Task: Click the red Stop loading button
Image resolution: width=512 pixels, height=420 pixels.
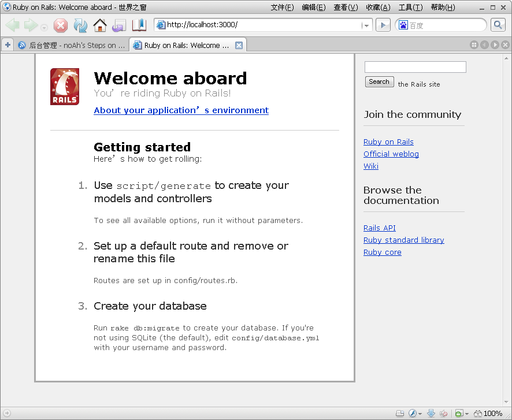Action: pyautogui.click(x=61, y=25)
